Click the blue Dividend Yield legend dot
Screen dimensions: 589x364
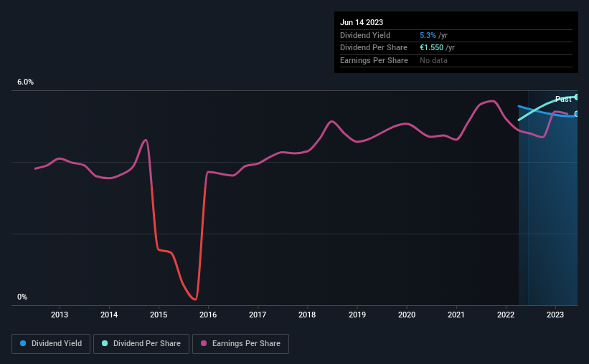coord(23,343)
